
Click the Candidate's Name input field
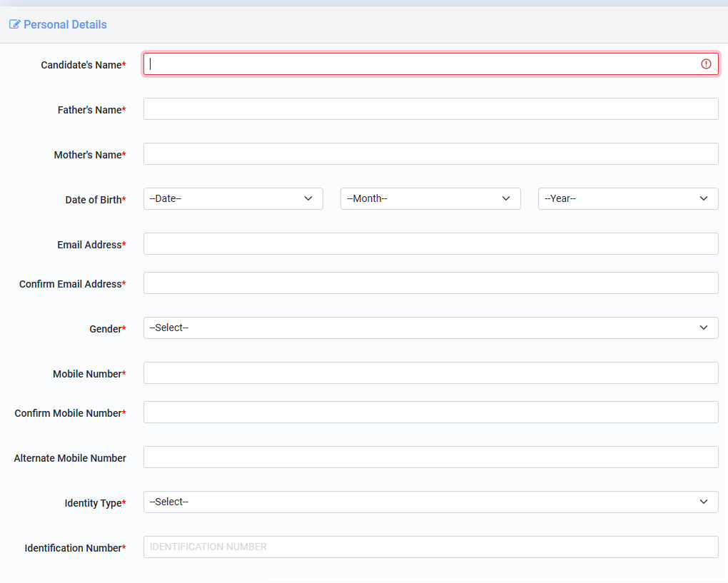pos(421,64)
